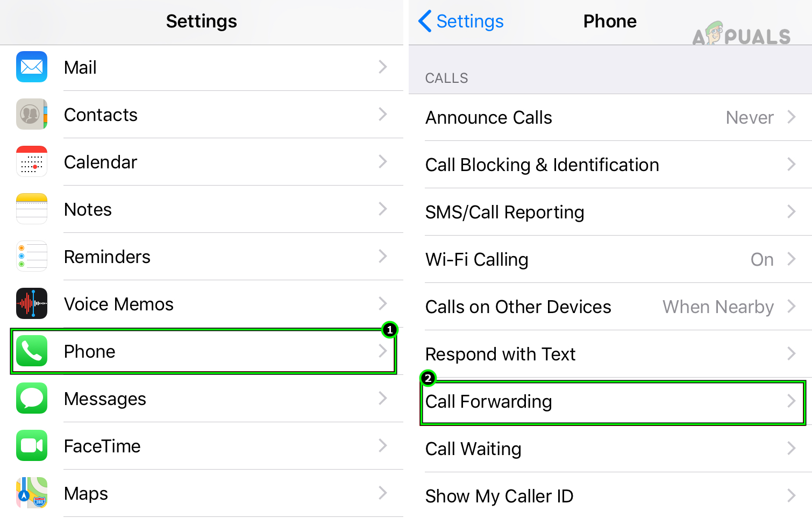Open Calendar settings via its icon
The image size is (812, 518).
point(32,162)
